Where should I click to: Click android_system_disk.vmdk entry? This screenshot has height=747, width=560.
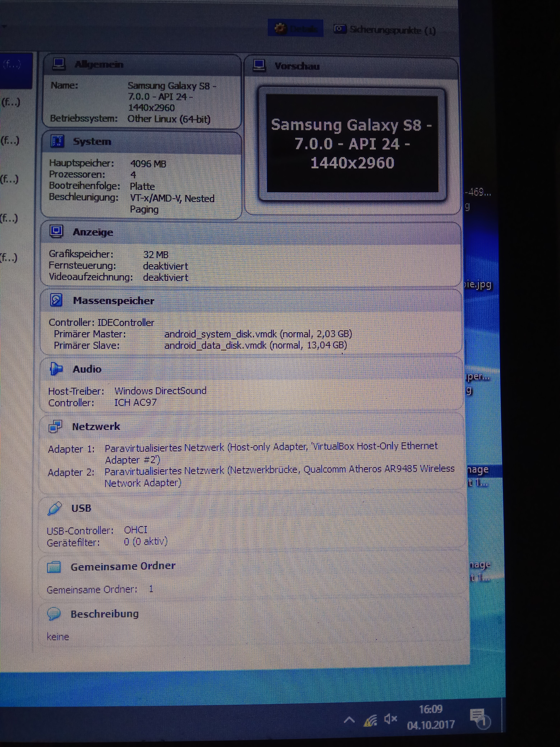(258, 334)
